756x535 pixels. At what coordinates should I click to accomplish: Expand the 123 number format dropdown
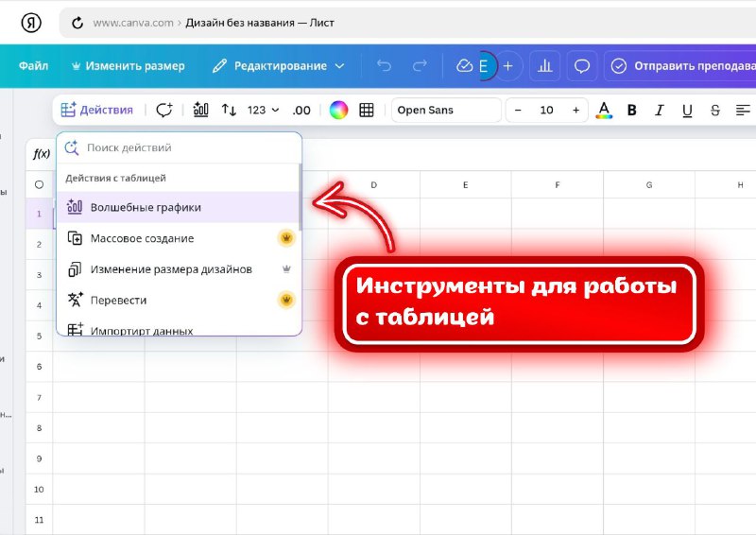click(264, 110)
